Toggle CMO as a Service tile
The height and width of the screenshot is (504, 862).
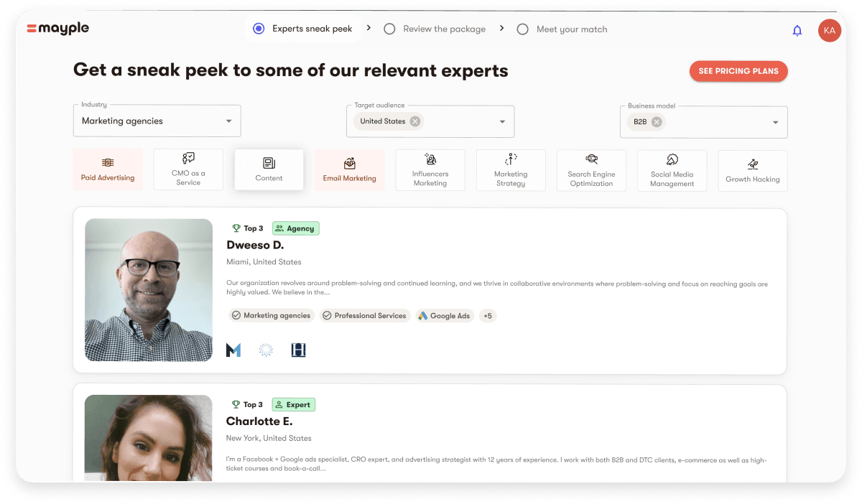click(188, 169)
